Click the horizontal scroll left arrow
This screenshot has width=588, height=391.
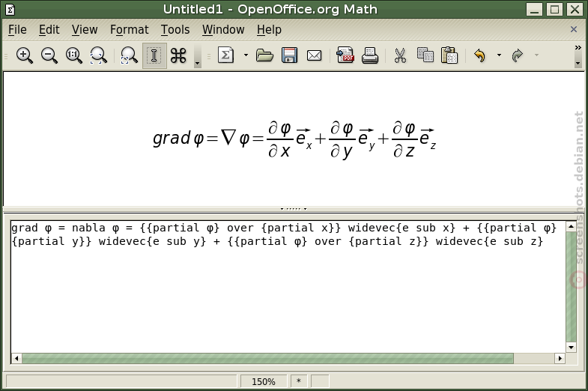coord(16,358)
